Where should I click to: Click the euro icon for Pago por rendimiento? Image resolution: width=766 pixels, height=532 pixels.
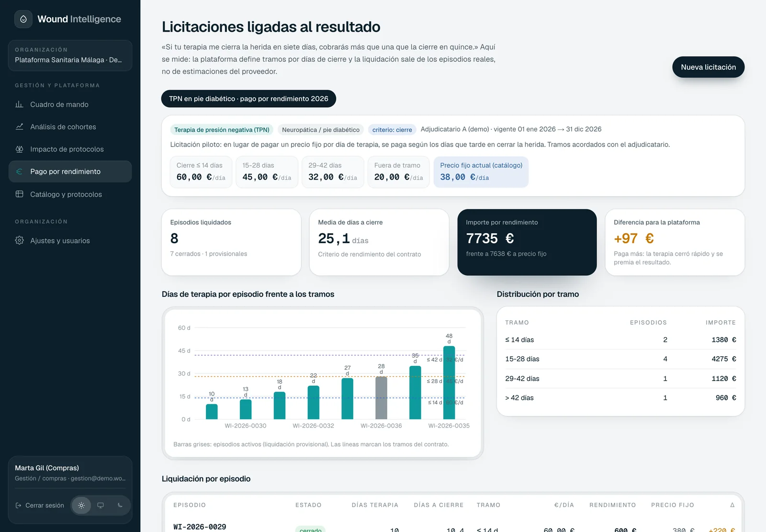coord(20,171)
